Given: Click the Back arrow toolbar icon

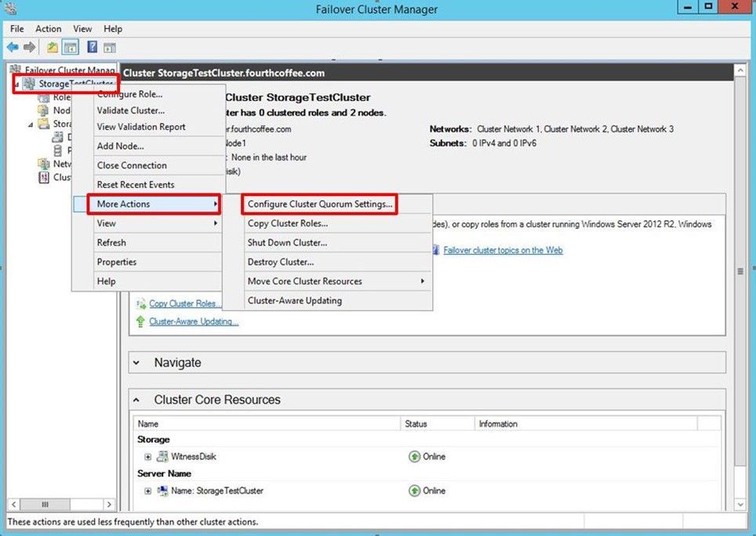Looking at the screenshot, I should [13, 47].
